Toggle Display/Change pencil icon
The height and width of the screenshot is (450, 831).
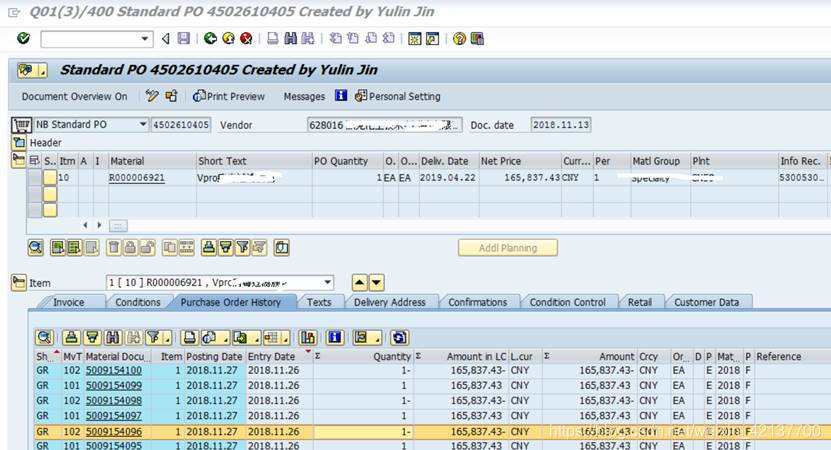[x=152, y=96]
